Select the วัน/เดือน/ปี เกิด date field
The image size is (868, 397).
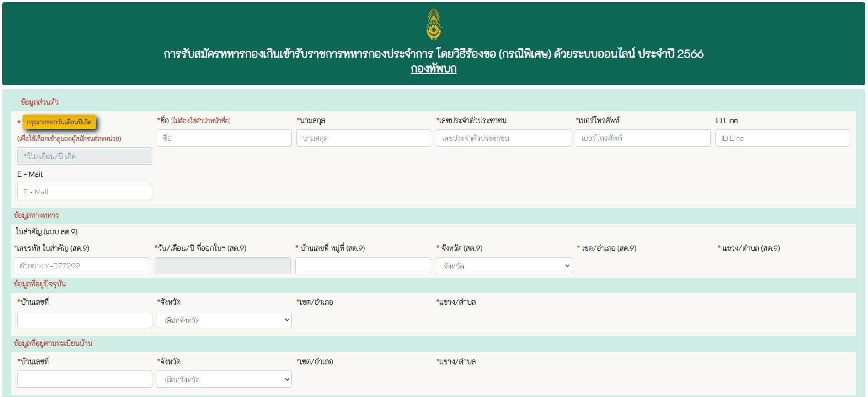click(x=85, y=156)
